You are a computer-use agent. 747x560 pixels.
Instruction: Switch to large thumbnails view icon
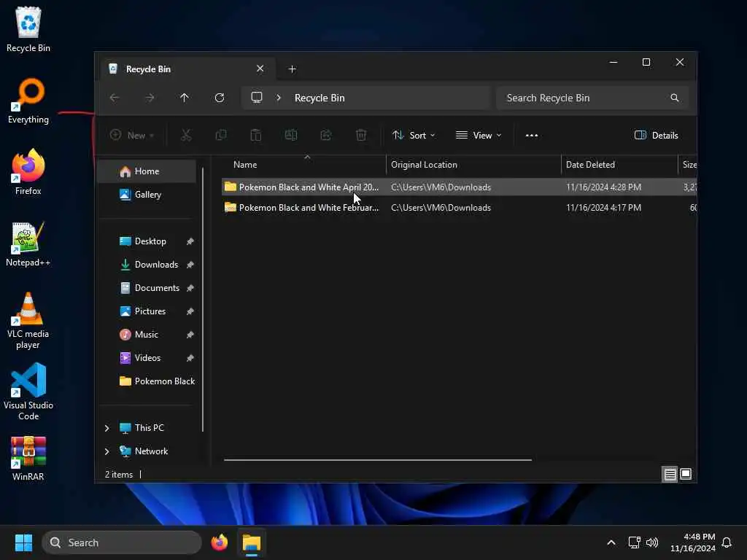pyautogui.click(x=686, y=474)
